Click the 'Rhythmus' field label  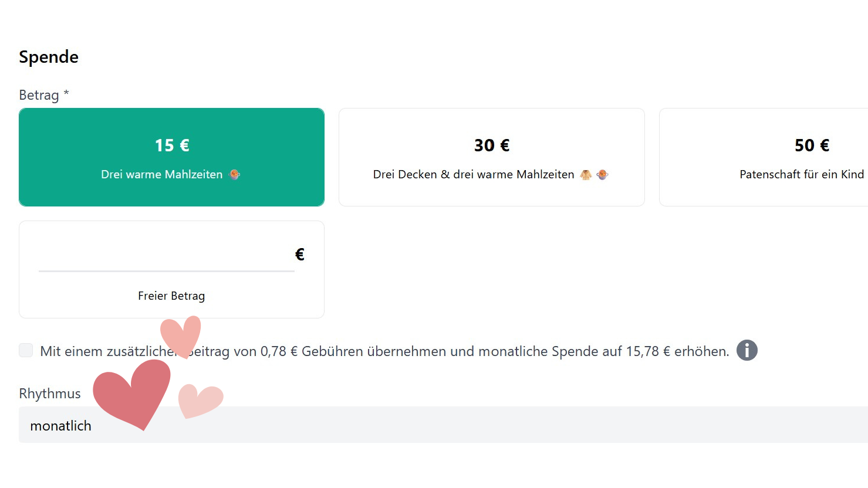(x=50, y=394)
